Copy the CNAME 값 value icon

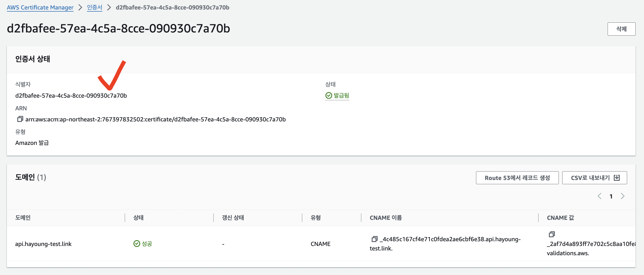(x=552, y=234)
